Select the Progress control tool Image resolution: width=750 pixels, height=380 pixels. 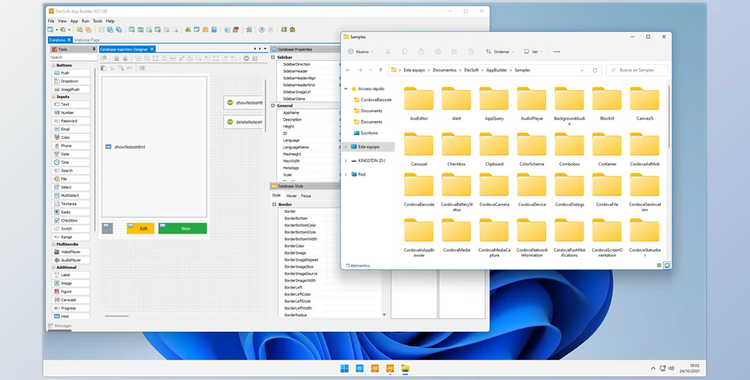pyautogui.click(x=71, y=308)
